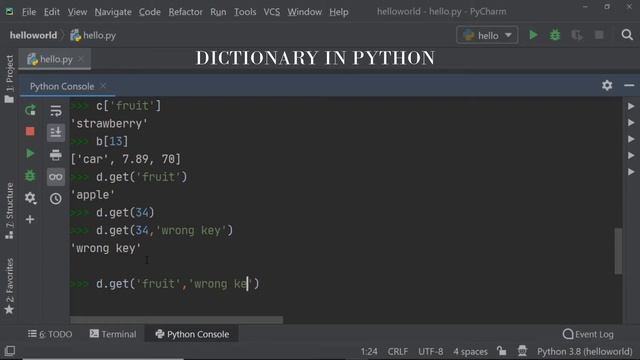Click the console horizontal scrollbar
Image resolution: width=640 pixels, height=360 pixels.
[176, 320]
